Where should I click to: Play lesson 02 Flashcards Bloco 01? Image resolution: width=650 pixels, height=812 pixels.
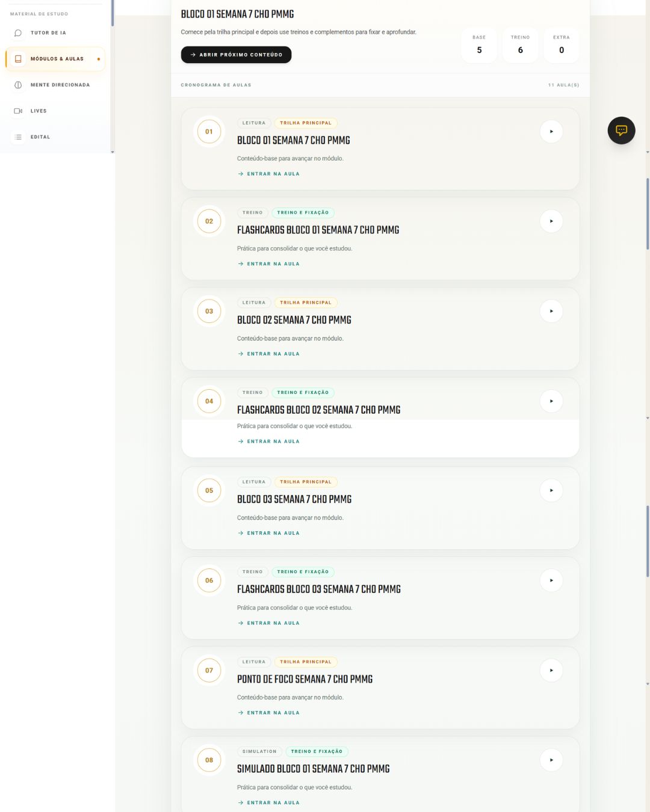551,221
